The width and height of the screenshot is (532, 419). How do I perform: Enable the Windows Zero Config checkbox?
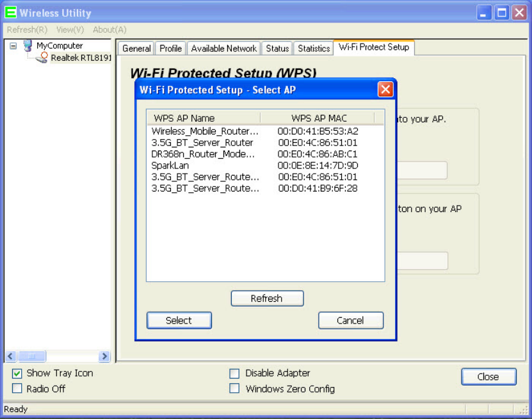(234, 388)
